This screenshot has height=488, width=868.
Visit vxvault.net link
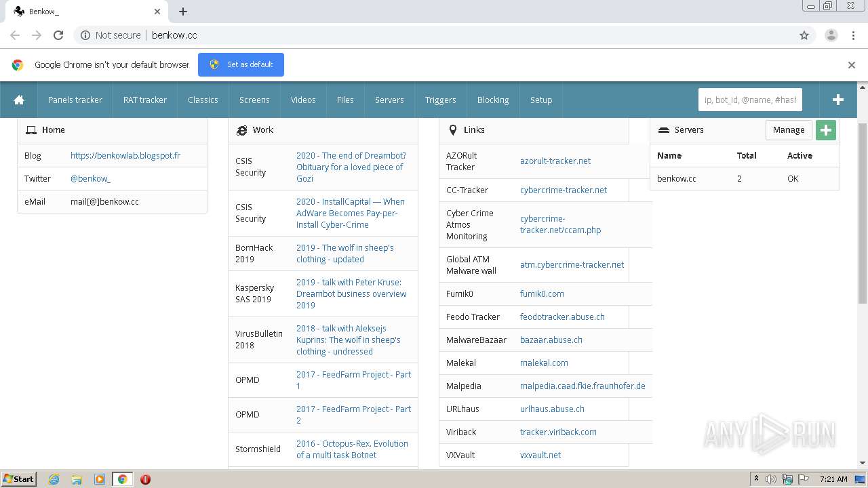click(540, 455)
